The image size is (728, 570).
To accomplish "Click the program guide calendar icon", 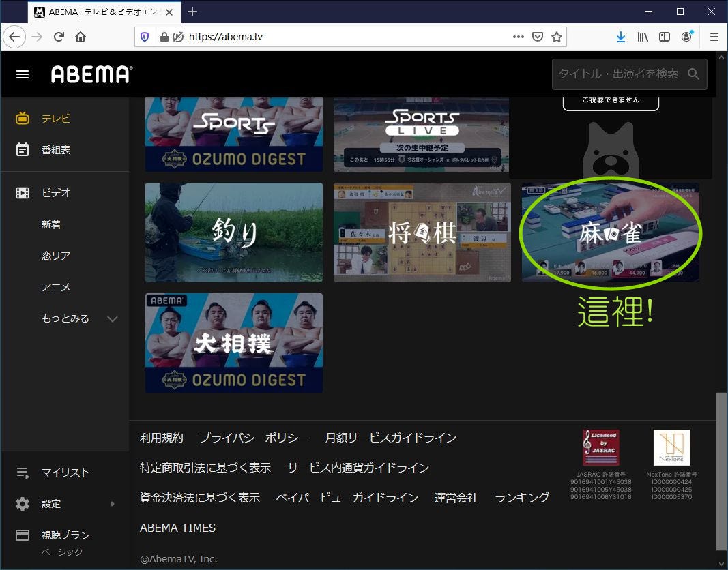I will point(23,150).
